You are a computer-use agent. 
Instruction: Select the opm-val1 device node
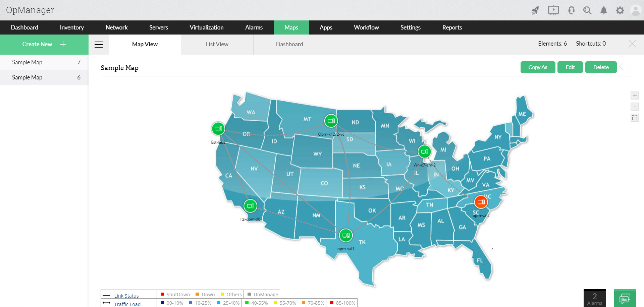tap(346, 236)
